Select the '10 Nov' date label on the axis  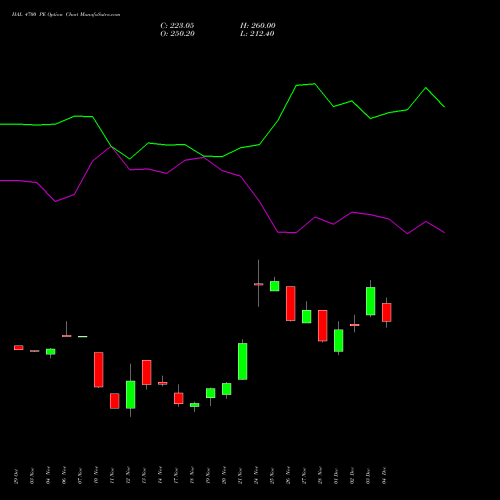click(96, 476)
